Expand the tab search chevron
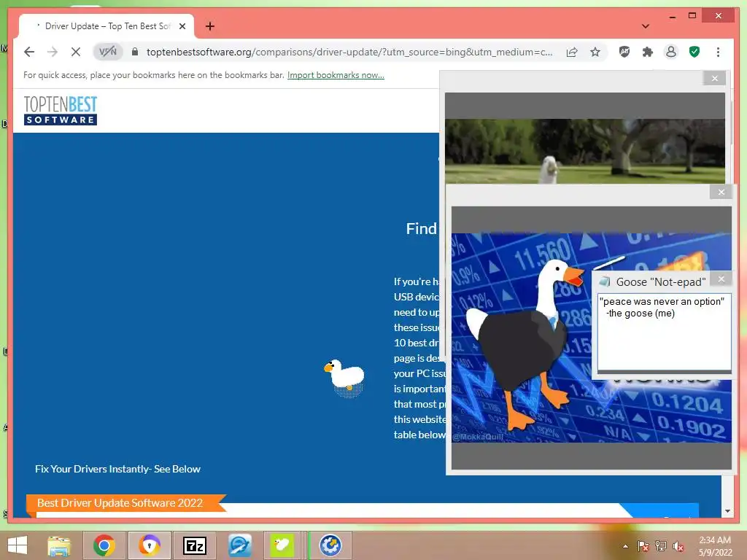747x560 pixels. (646, 26)
